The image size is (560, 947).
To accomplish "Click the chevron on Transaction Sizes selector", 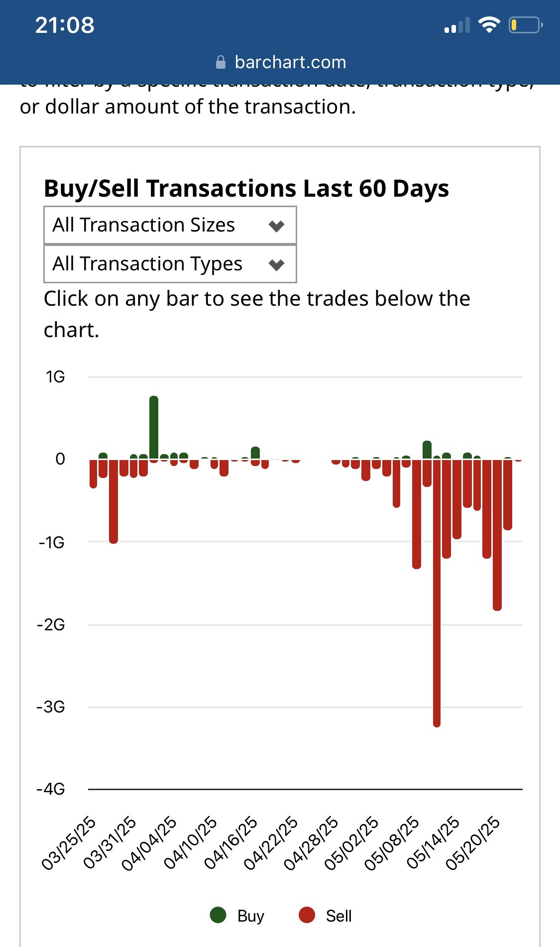I will (x=276, y=226).
